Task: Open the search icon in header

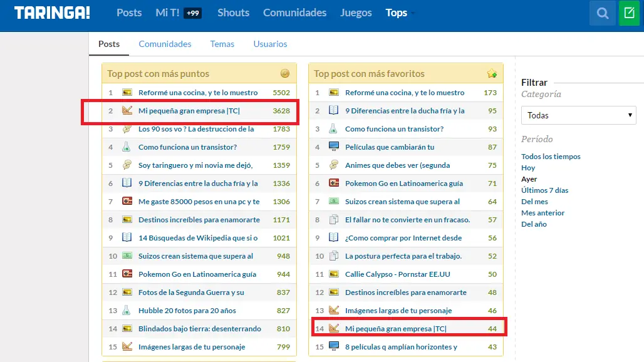Action: tap(603, 13)
